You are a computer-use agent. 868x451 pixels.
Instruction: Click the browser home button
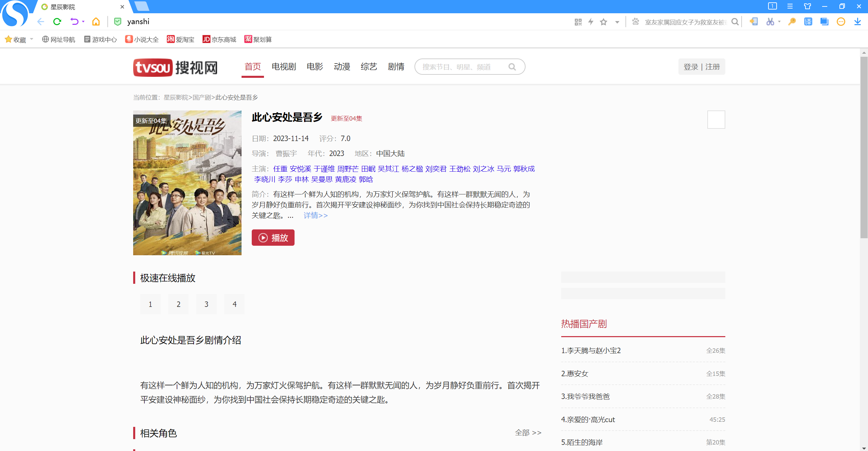click(x=96, y=22)
